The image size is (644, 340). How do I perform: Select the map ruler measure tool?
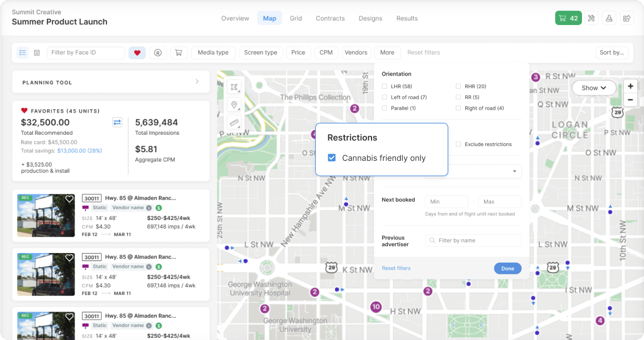[x=234, y=122]
